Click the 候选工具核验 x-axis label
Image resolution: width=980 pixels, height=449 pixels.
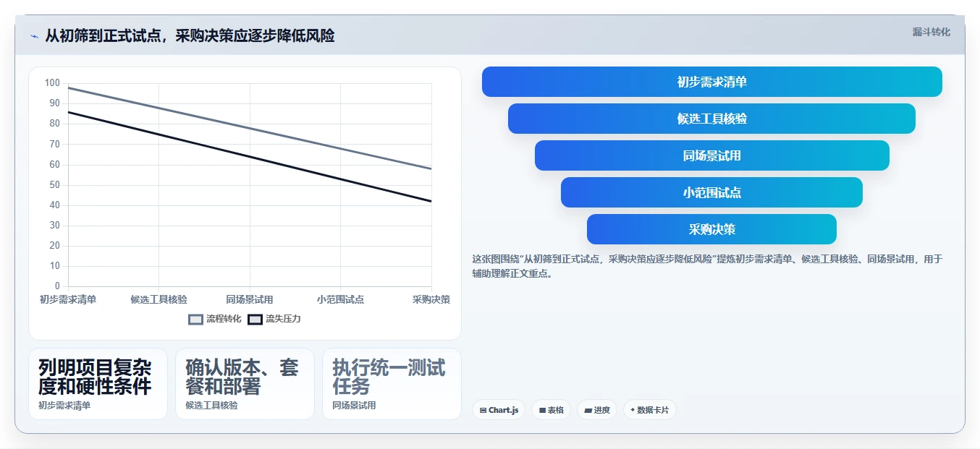pos(159,299)
